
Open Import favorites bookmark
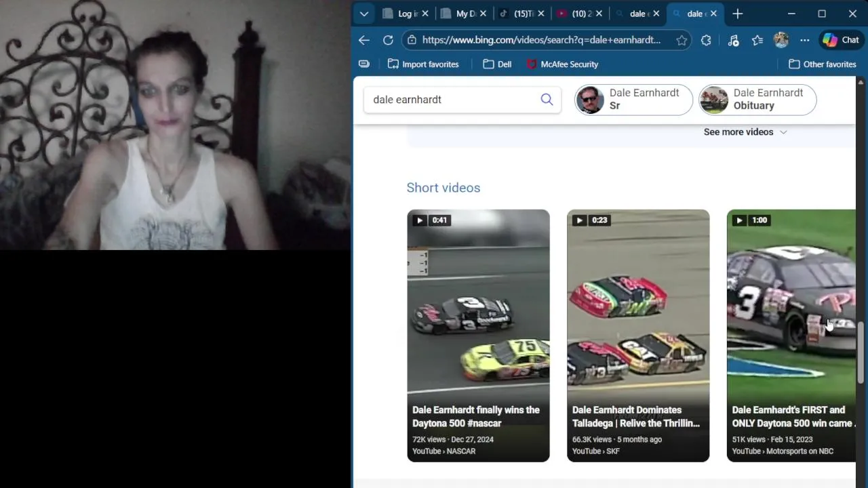tap(423, 64)
